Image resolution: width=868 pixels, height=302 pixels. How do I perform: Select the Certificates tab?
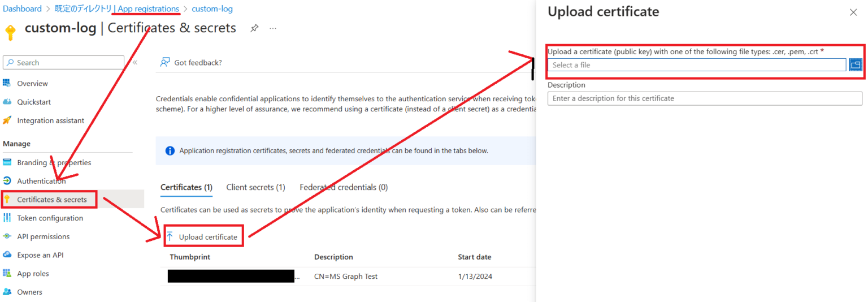186,187
